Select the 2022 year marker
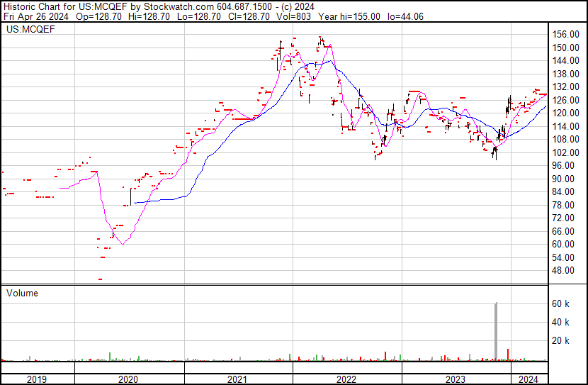This screenshot has height=385, width=588. pos(346,379)
